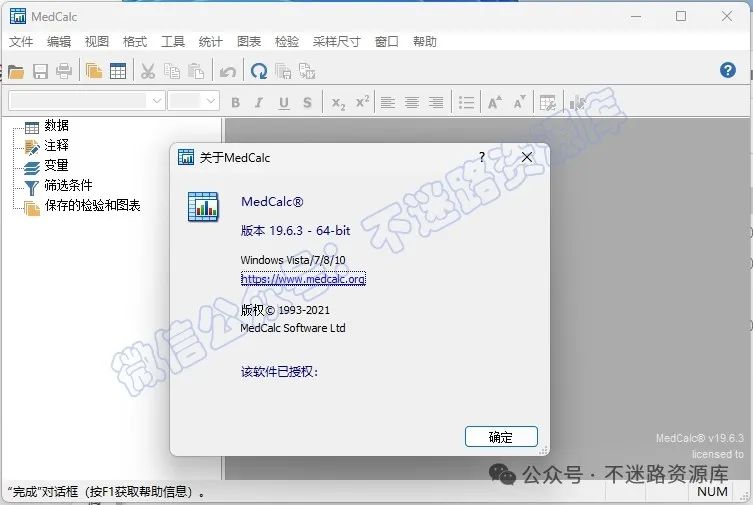Open the 帮助 menu
The height and width of the screenshot is (505, 753).
tap(425, 42)
